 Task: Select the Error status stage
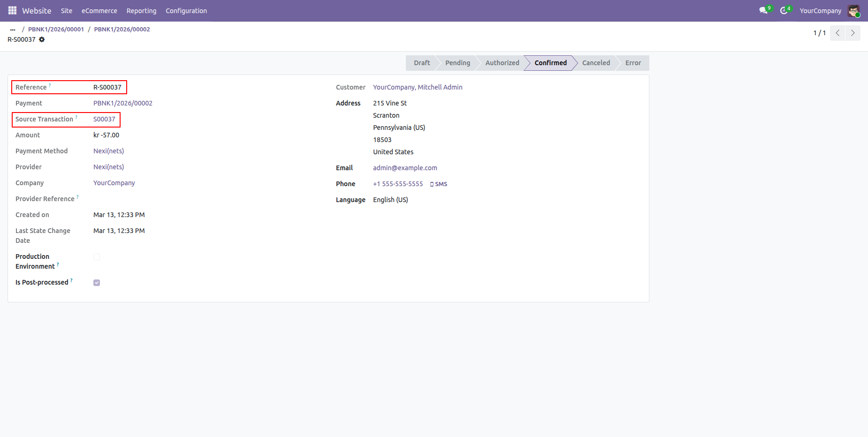point(633,63)
